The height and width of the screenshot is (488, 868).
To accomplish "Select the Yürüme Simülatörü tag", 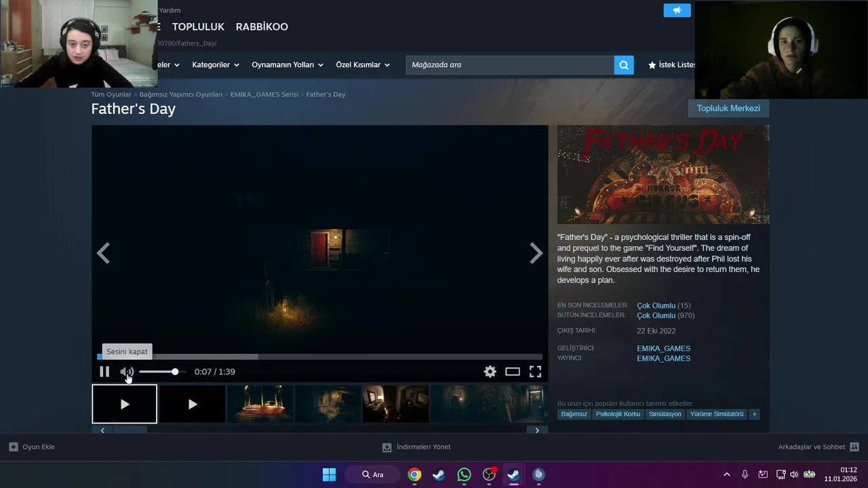I will click(716, 414).
